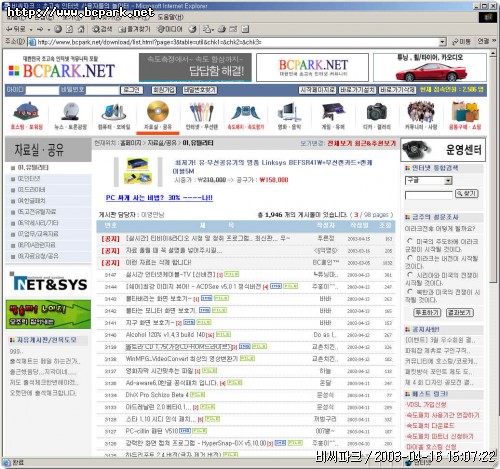
Task: Open the 도움말(H) help menu
Action: [170, 17]
